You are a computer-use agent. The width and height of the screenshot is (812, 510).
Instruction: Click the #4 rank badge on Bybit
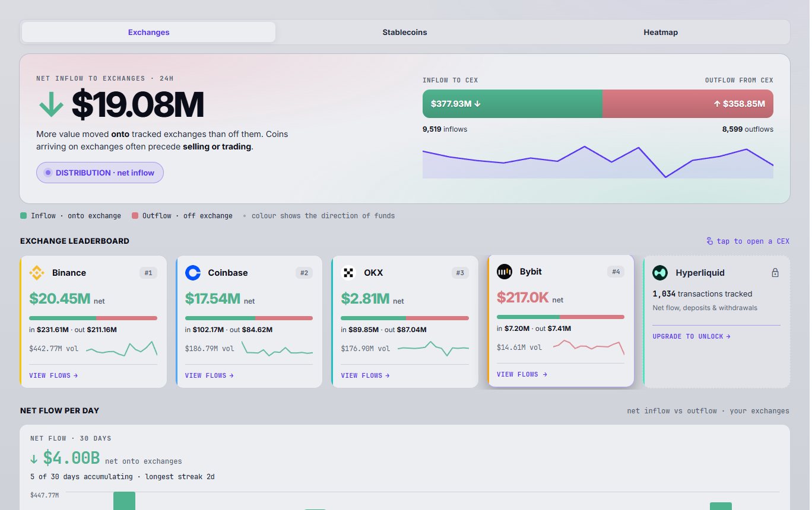616,272
